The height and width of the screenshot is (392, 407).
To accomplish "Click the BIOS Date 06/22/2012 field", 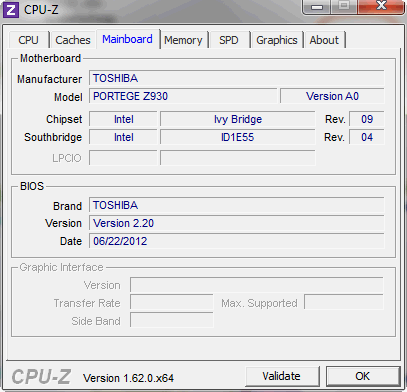I will coord(237,241).
